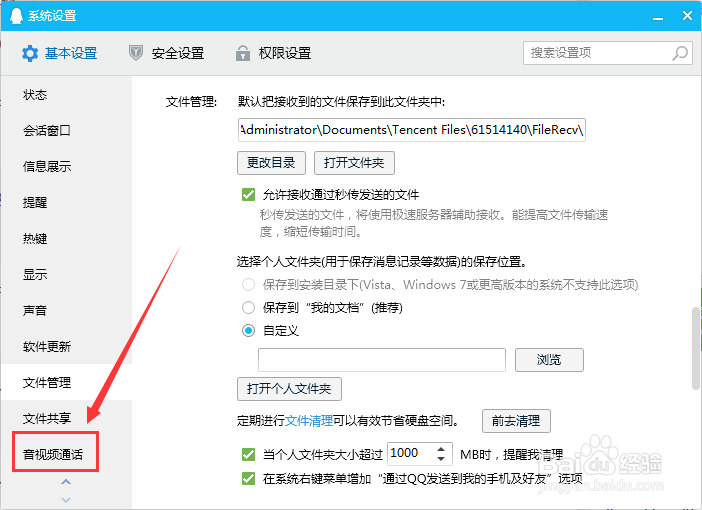Select 保存到“我的文档”(推荐) radio option

(x=248, y=308)
